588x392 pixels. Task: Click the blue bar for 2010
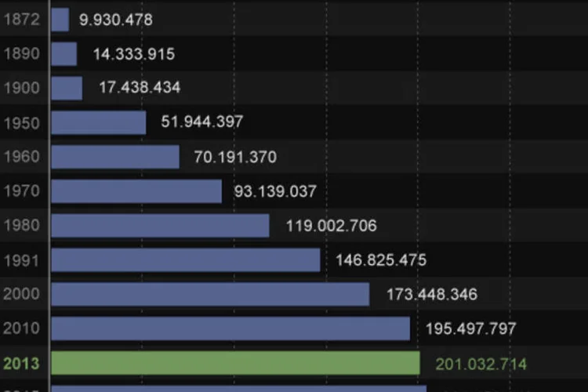tap(230, 328)
